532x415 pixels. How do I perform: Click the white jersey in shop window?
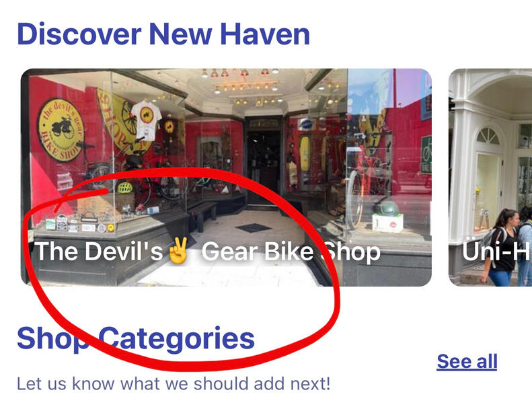146,120
